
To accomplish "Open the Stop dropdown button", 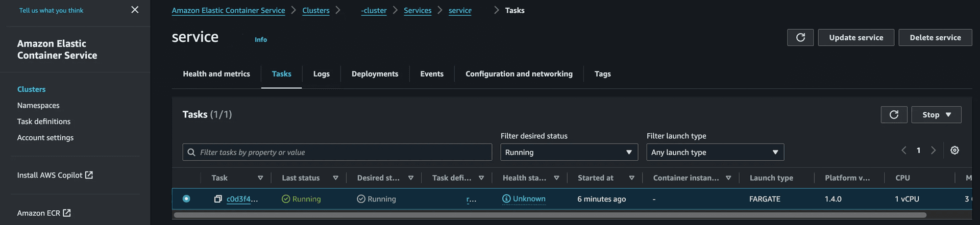I will (x=936, y=115).
